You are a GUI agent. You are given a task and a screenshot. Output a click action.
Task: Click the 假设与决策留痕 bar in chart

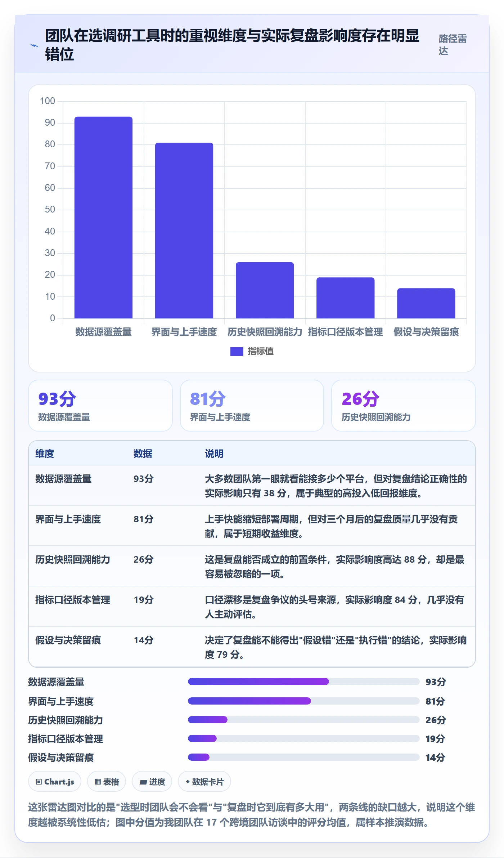426,303
